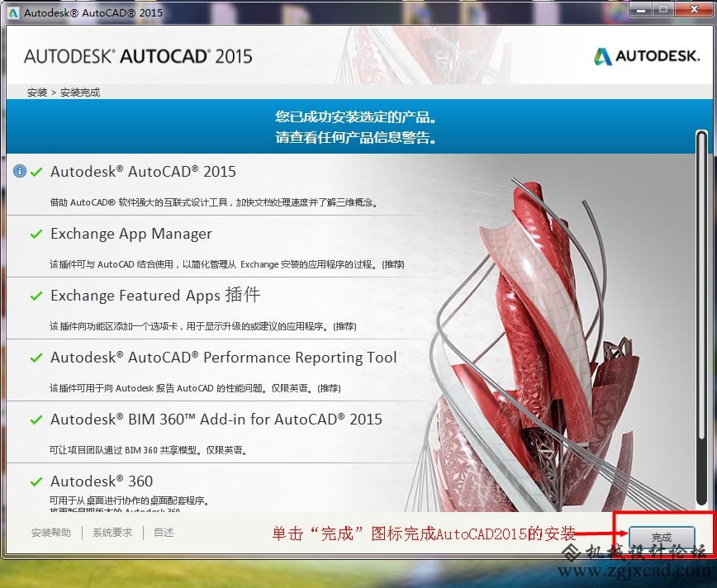Click the description 可让项目团队通过 BIM 360 共享模型
The height and width of the screenshot is (588, 717).
(x=149, y=450)
